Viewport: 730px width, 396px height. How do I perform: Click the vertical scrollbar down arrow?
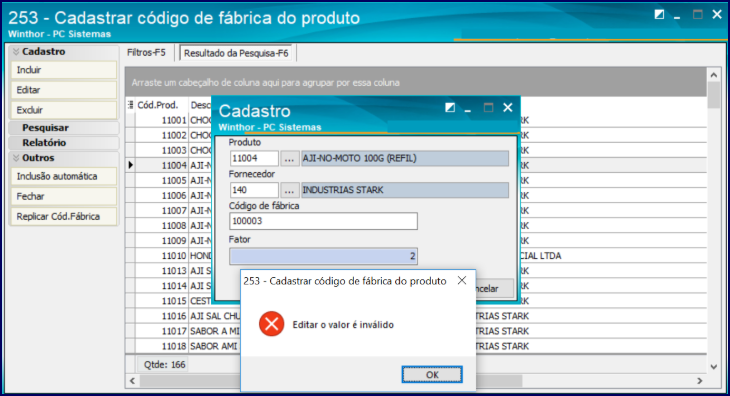click(714, 367)
